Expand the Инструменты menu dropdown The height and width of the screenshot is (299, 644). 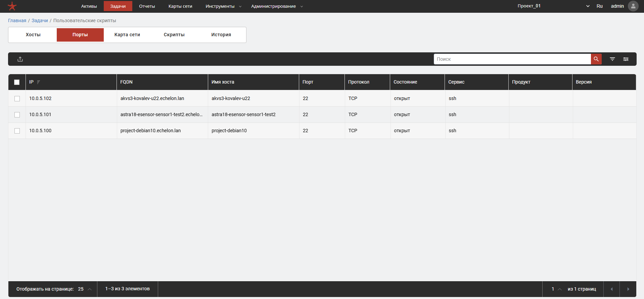(223, 6)
